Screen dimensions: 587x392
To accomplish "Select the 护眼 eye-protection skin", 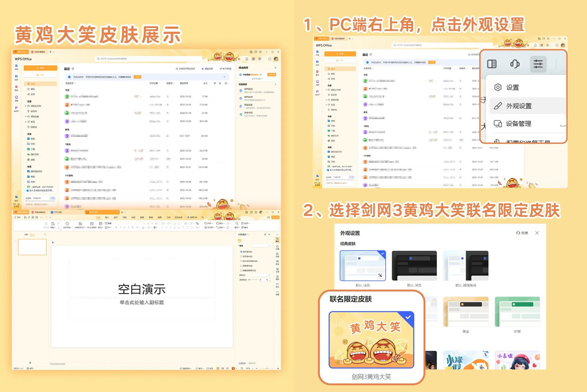I will pos(517,311).
